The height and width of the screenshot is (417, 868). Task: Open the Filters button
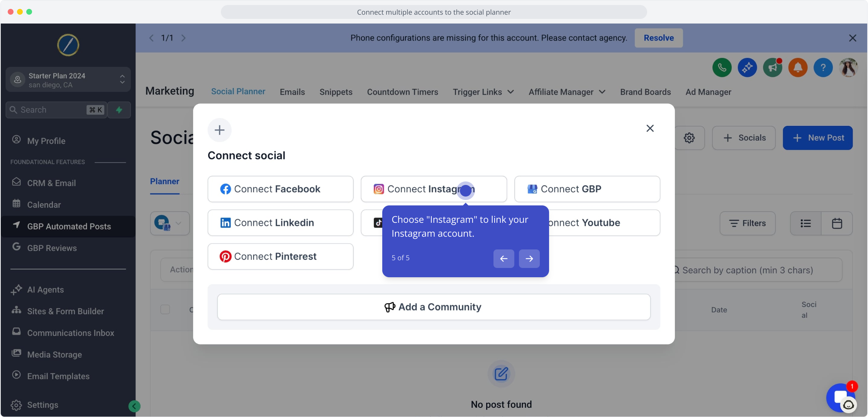748,223
